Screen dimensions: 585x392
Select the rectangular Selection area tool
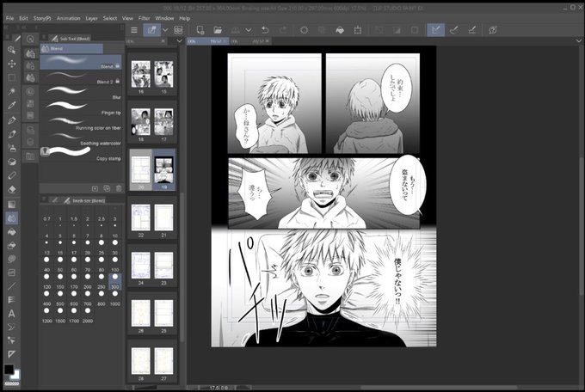(11, 77)
